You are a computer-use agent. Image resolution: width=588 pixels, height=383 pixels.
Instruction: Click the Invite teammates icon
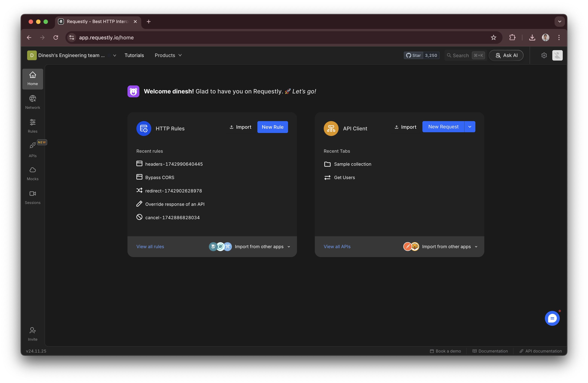click(33, 334)
